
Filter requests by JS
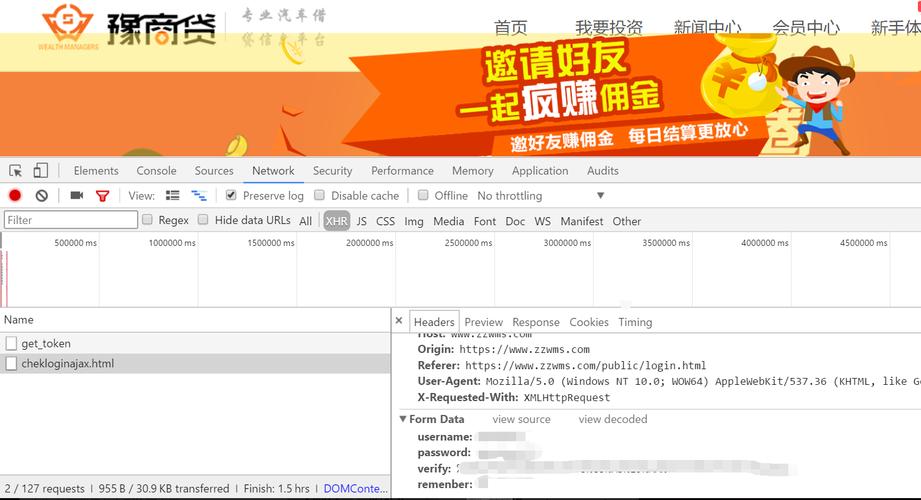coord(361,221)
